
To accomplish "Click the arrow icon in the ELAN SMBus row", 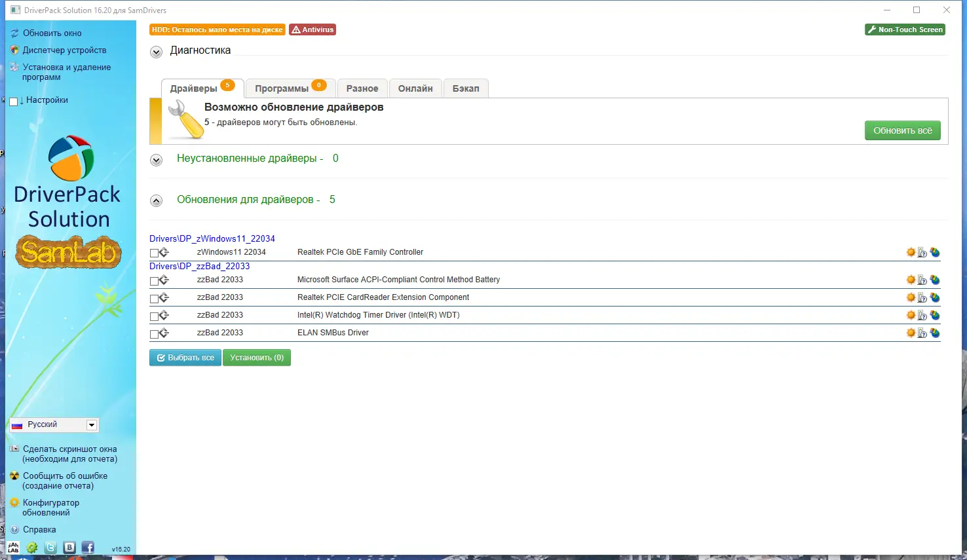I will (164, 333).
